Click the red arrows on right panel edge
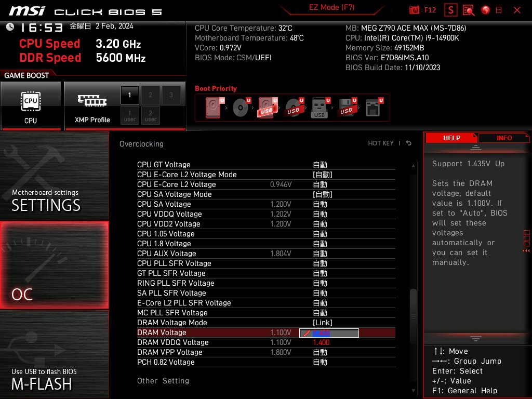Screen dimensions: 532x399 pos(526,251)
